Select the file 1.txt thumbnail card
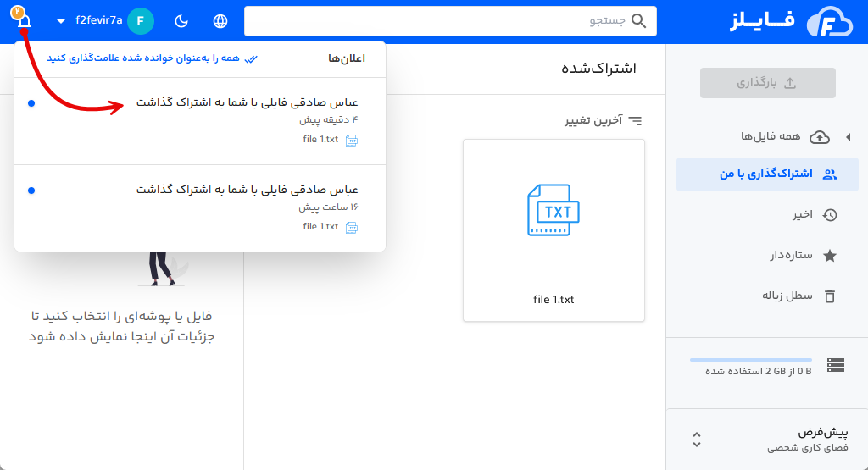 click(x=554, y=230)
